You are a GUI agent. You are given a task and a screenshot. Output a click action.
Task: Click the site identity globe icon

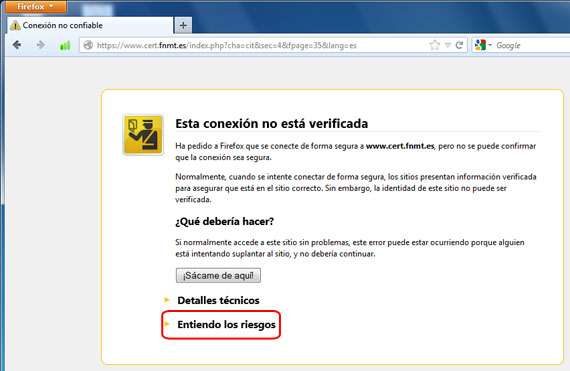pyautogui.click(x=88, y=45)
